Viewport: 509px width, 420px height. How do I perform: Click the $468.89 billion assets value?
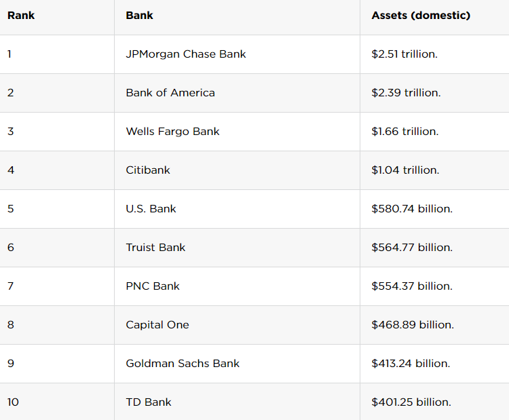point(413,325)
